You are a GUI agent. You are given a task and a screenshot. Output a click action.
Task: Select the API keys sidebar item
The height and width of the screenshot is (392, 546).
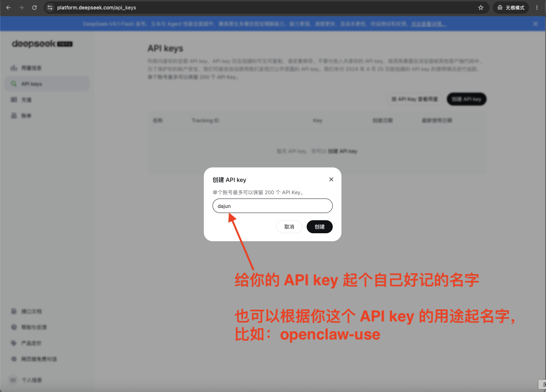pos(47,84)
